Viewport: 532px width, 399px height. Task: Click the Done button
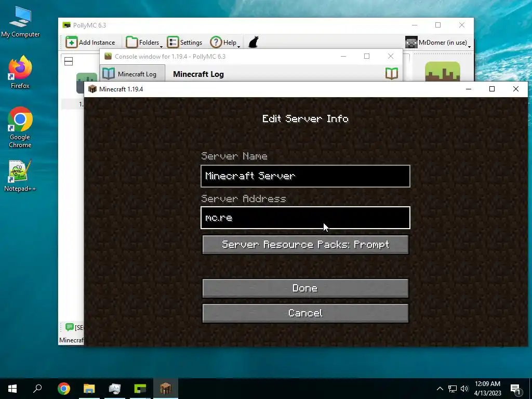tap(305, 288)
